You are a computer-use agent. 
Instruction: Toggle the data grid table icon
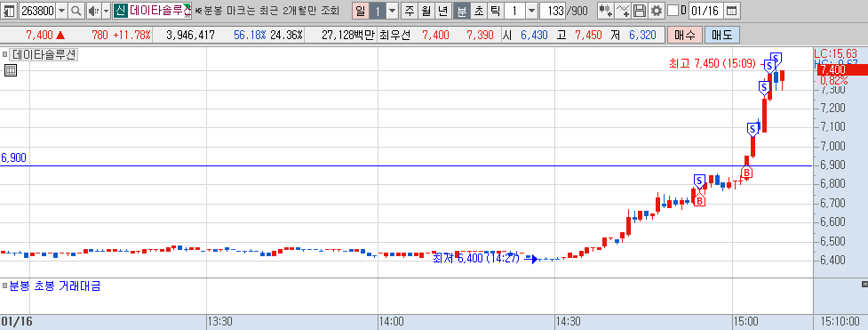[x=11, y=70]
